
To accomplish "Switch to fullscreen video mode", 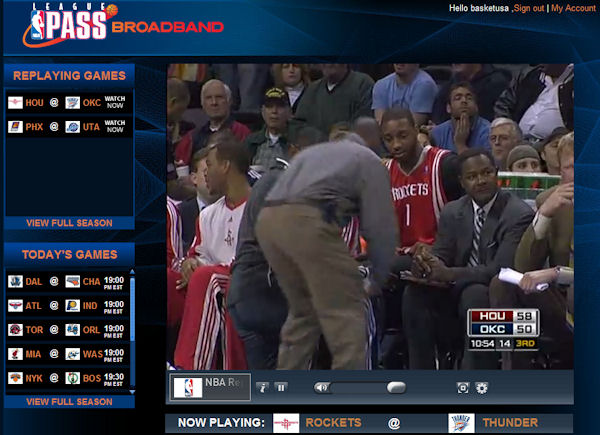I will point(463,388).
